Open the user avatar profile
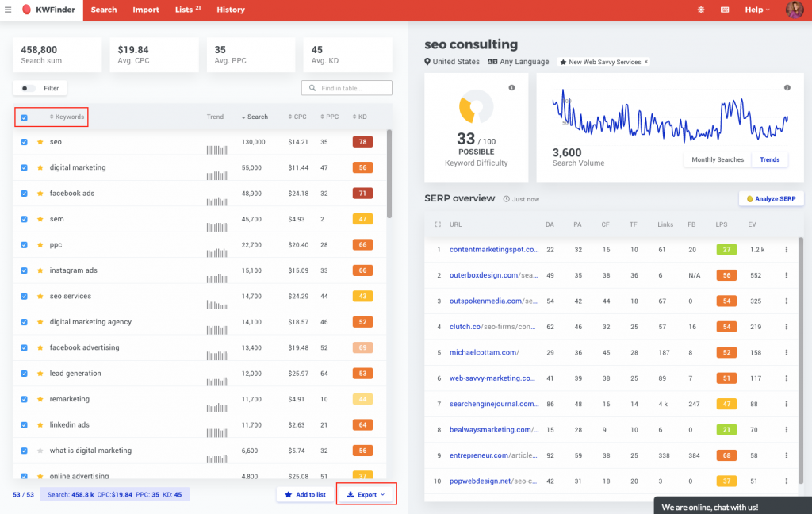 795,10
